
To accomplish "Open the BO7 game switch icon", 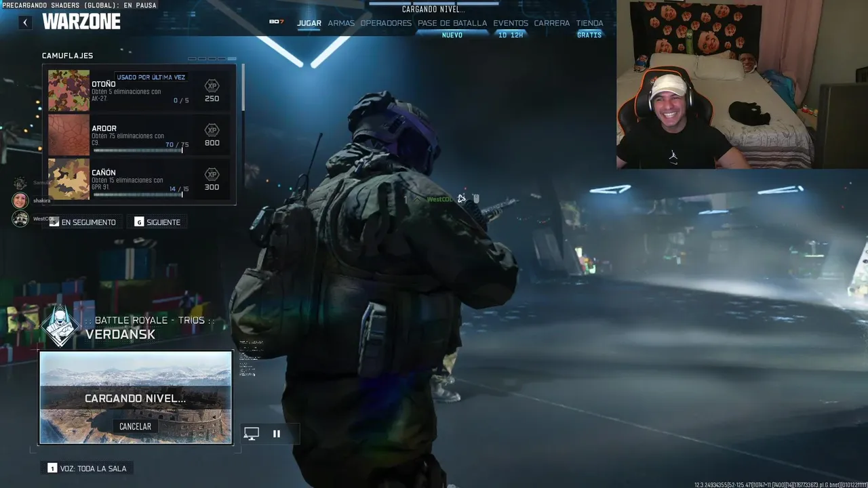I will point(277,22).
